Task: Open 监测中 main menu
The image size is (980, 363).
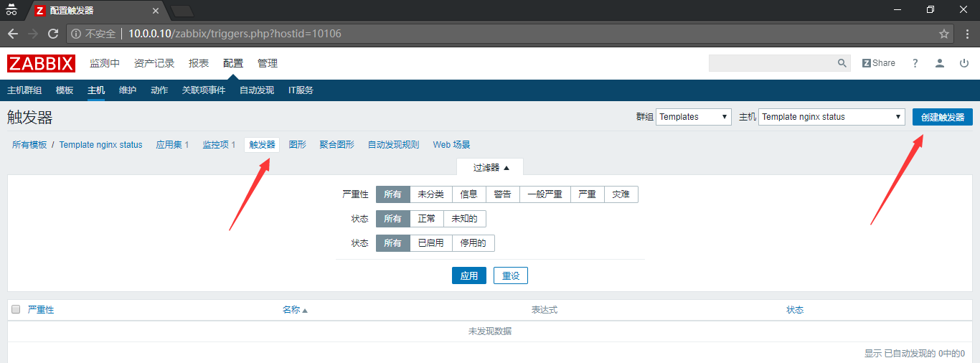Action: 105,63
